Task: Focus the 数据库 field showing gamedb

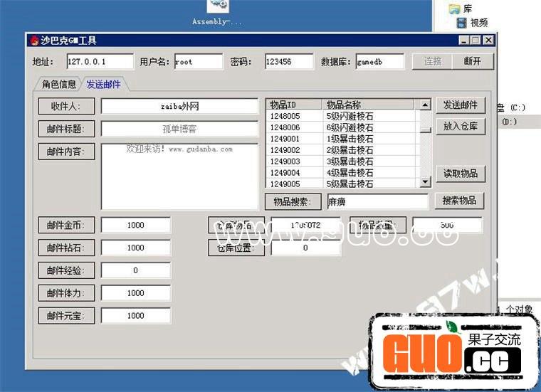Action: point(380,62)
